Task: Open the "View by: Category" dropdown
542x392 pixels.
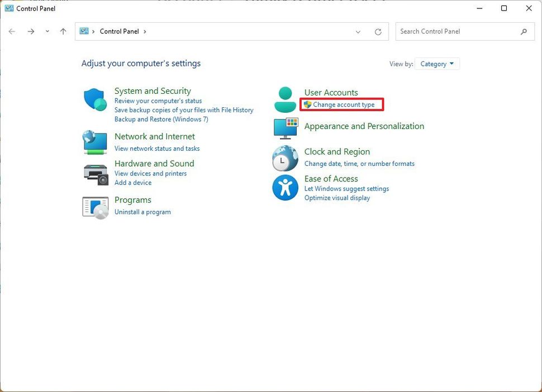Action: click(x=436, y=64)
